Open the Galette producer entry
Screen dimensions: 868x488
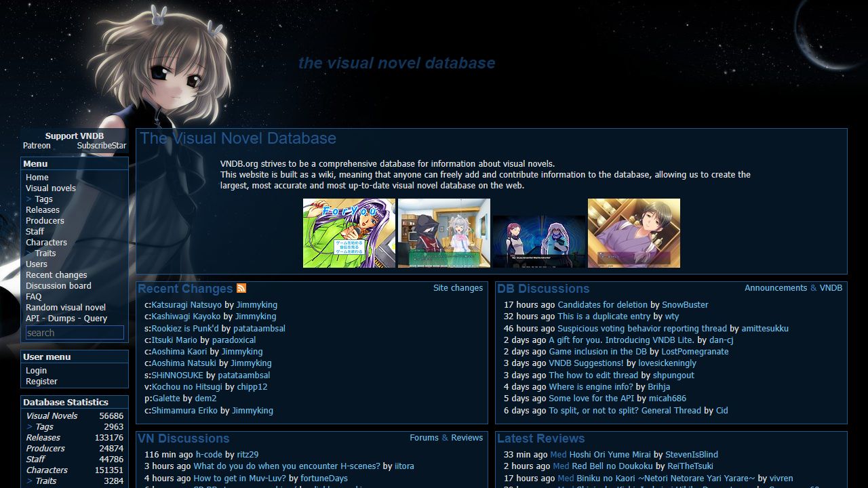tap(166, 399)
